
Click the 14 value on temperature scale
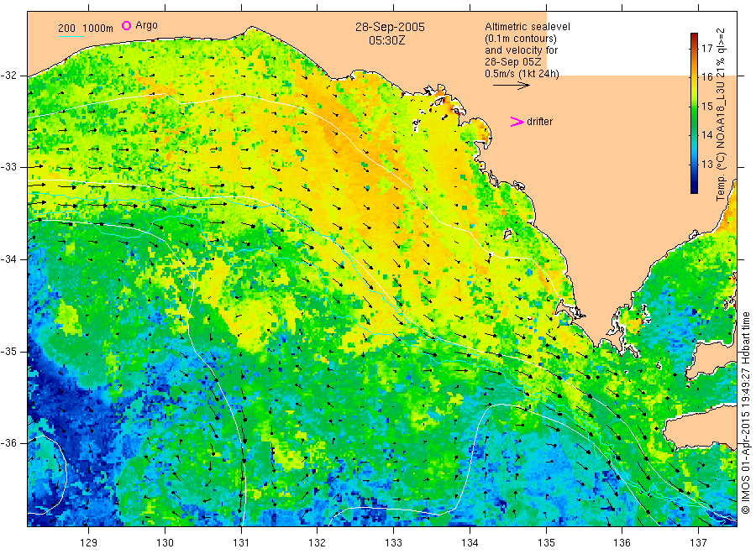pos(706,135)
